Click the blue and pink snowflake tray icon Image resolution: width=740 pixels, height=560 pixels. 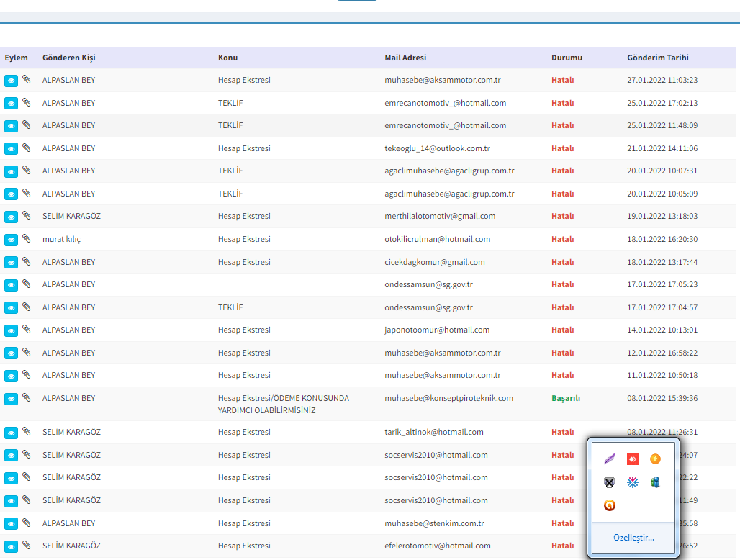coord(633,482)
